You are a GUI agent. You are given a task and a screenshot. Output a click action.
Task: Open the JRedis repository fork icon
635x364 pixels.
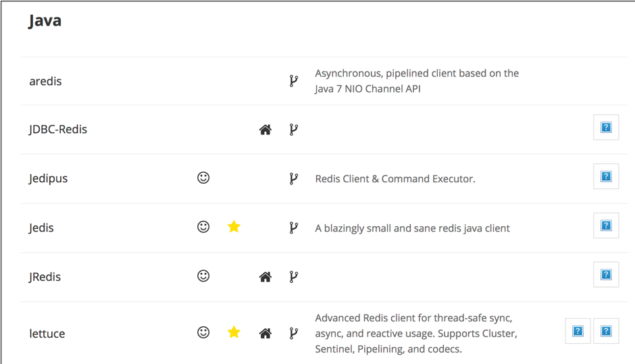293,276
